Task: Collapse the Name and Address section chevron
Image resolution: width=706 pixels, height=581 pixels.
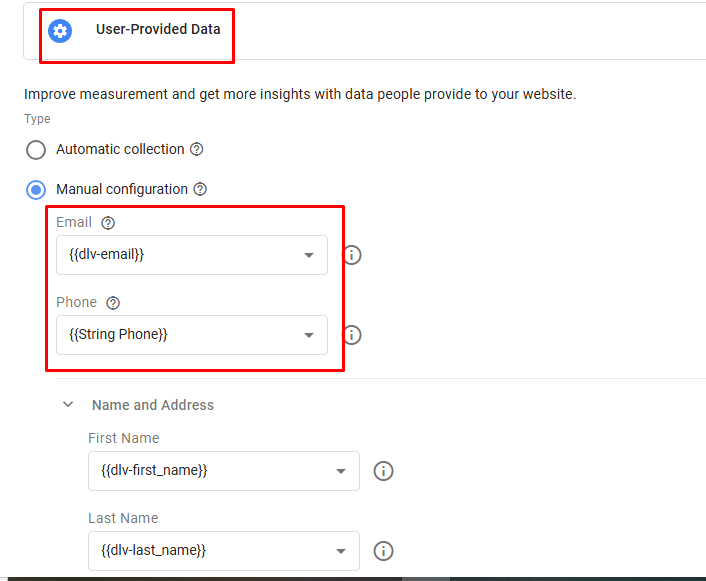Action: tap(68, 405)
